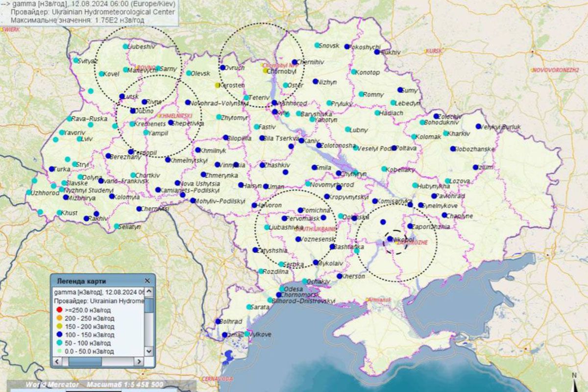Select the Uzhhorod station marker
Screen dimensions: 588x392
(28, 193)
